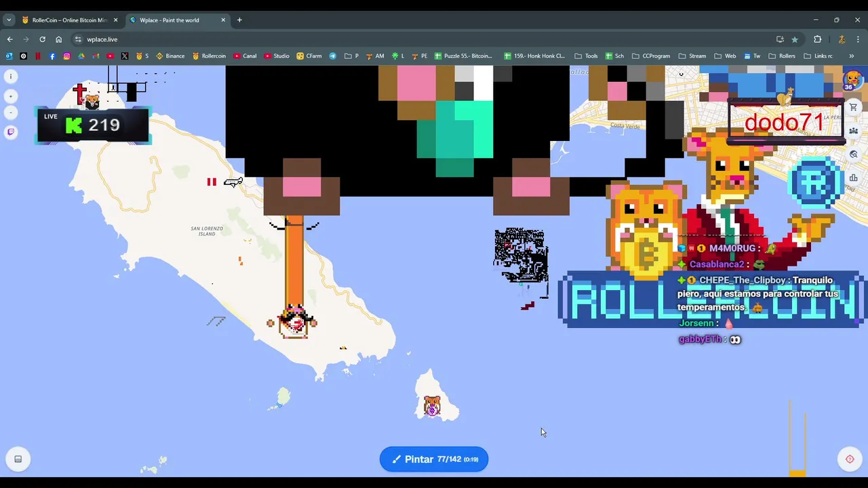Expand the tab search dropdown

tap(9, 20)
